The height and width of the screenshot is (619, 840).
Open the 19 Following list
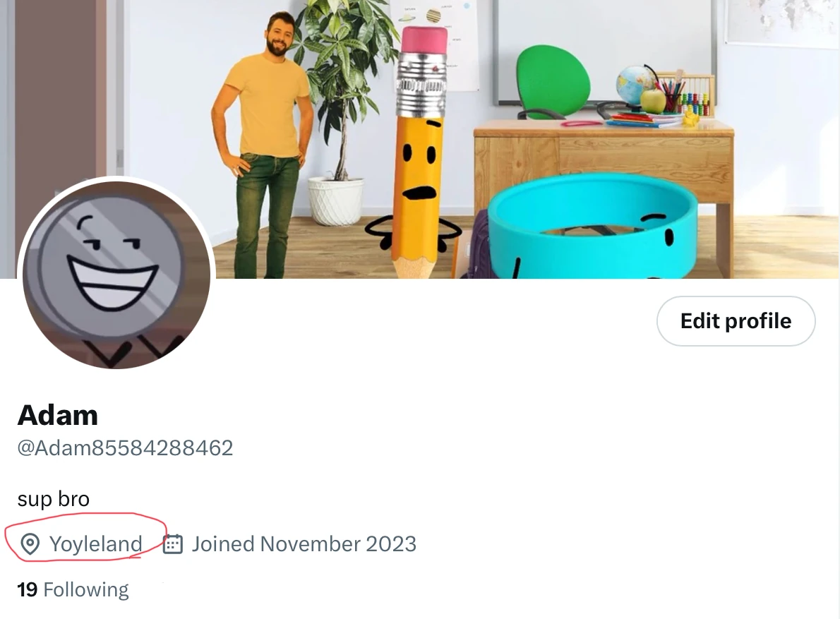pos(73,589)
